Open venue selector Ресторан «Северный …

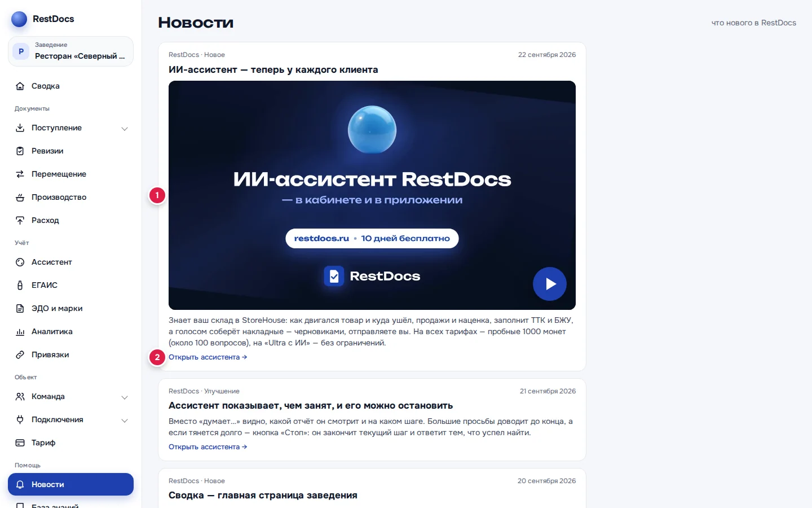tap(71, 51)
